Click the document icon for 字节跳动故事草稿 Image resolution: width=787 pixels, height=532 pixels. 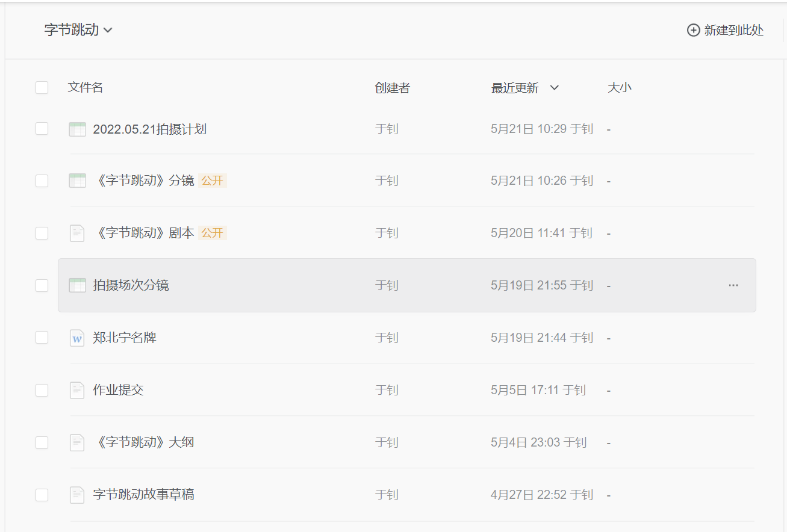(x=77, y=495)
